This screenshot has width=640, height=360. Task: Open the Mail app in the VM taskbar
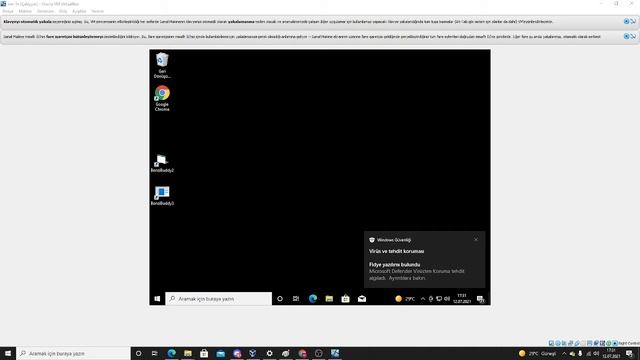(362, 299)
